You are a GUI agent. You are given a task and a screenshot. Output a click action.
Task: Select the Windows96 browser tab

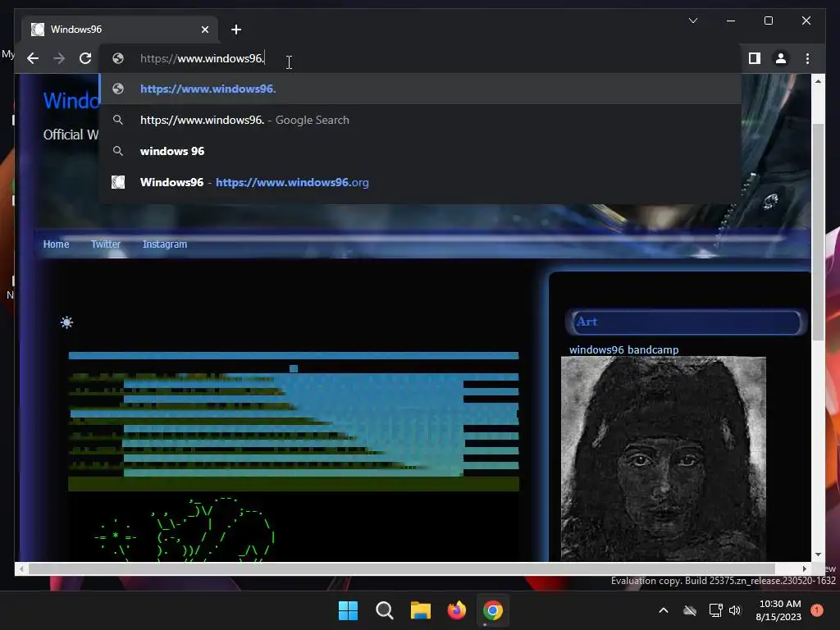click(x=120, y=30)
